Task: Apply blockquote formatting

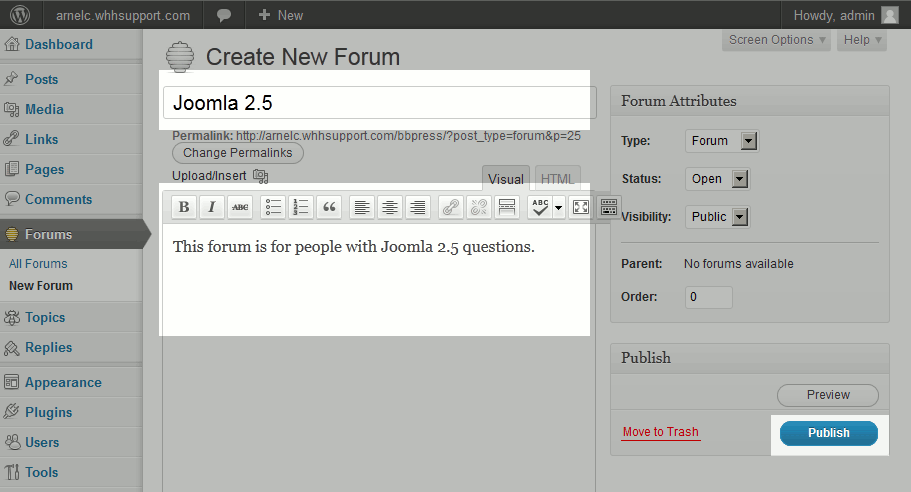Action: pyautogui.click(x=329, y=207)
